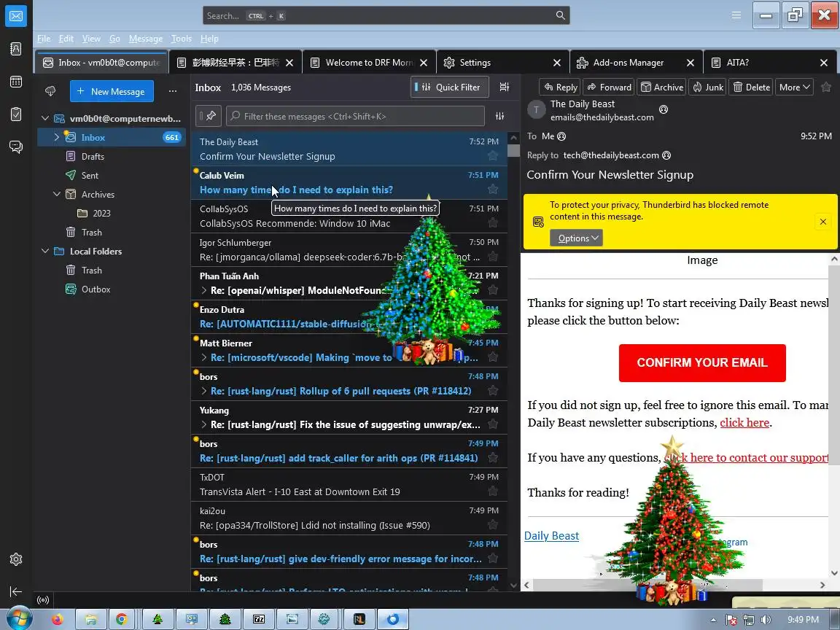Click the Forward button
This screenshot has height=630, width=840.
(x=609, y=87)
